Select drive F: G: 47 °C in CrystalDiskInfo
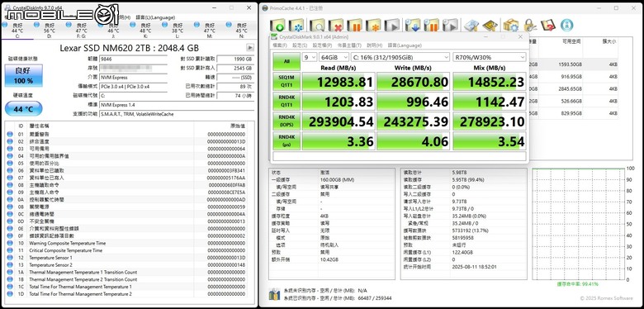644x309 pixels. [81, 31]
